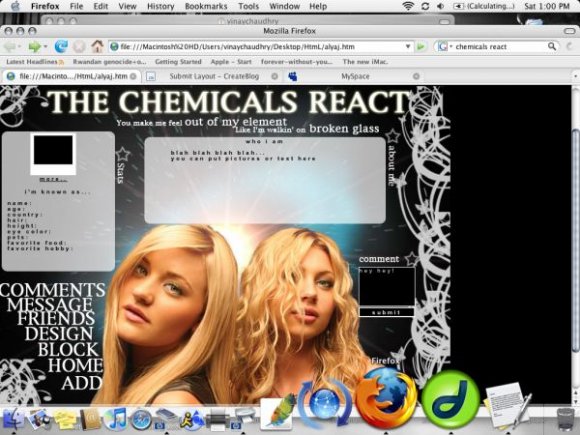Viewport: 580px width, 435px height.
Task: Click the MESSAGE link
Action: click(x=50, y=305)
